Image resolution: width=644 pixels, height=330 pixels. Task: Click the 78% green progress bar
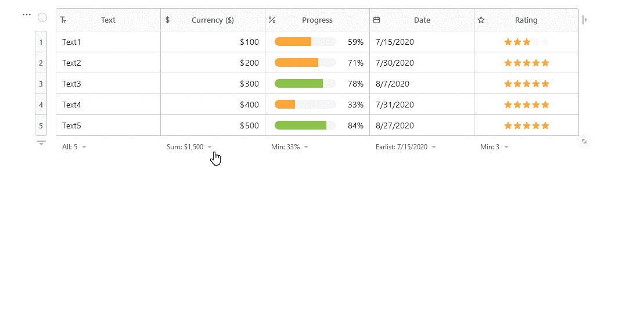(x=305, y=84)
